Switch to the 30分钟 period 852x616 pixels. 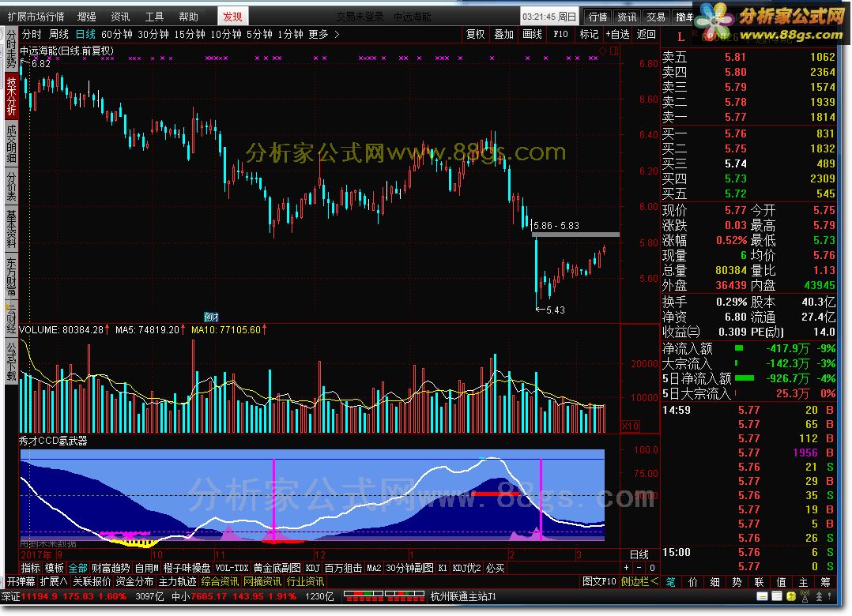click(x=153, y=34)
